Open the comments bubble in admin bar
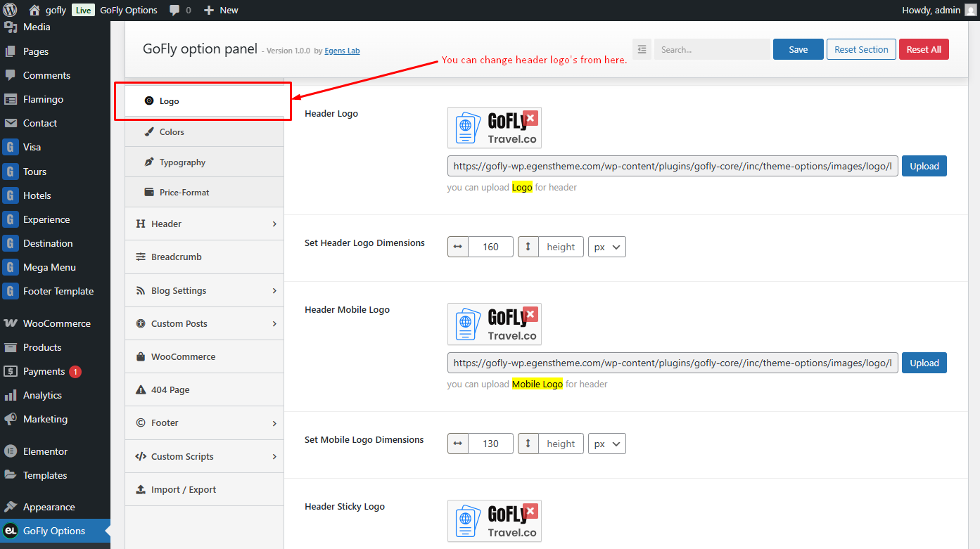This screenshot has height=549, width=980. (x=174, y=11)
